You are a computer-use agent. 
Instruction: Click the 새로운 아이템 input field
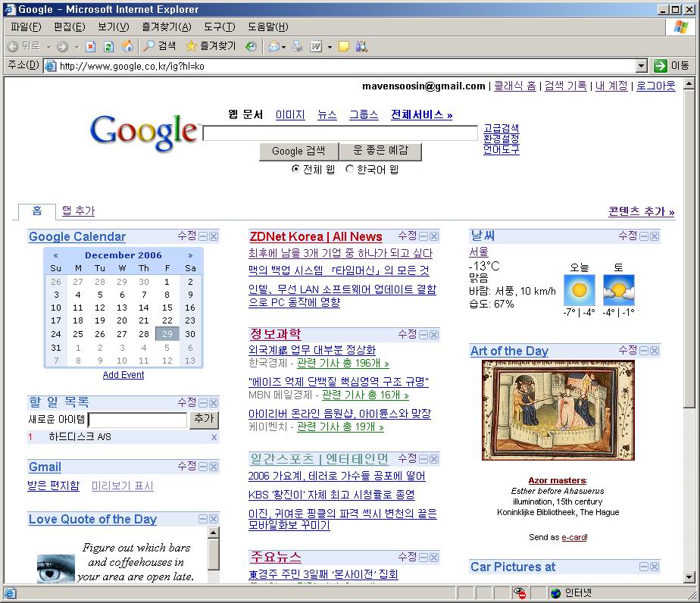pyautogui.click(x=138, y=420)
